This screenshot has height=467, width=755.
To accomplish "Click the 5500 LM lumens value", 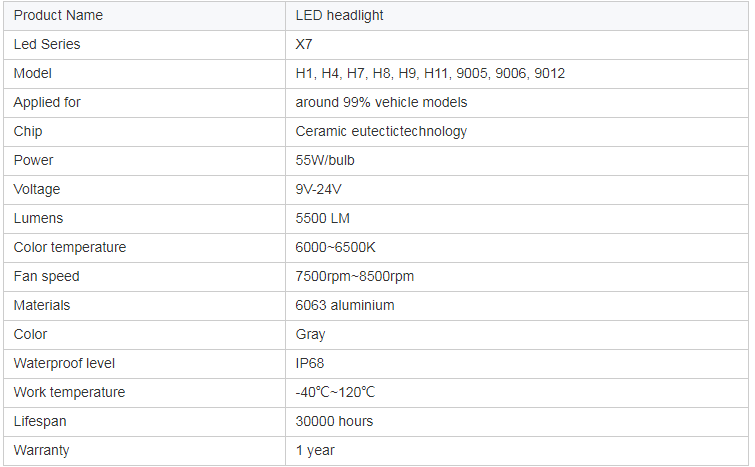I will click(322, 218).
